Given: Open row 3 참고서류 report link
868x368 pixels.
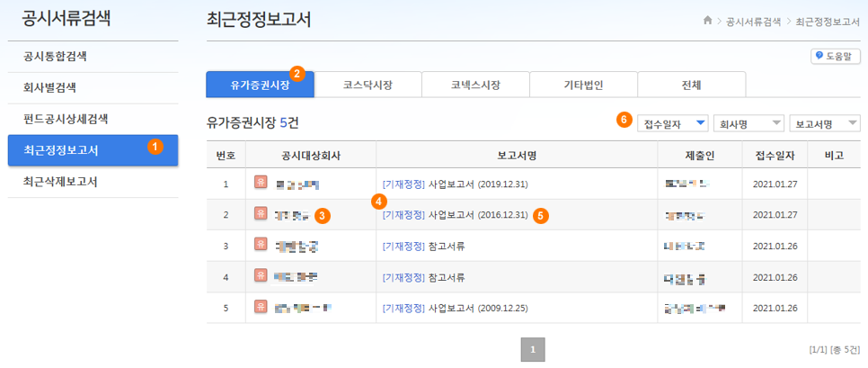Looking at the screenshot, I should tap(423, 246).
